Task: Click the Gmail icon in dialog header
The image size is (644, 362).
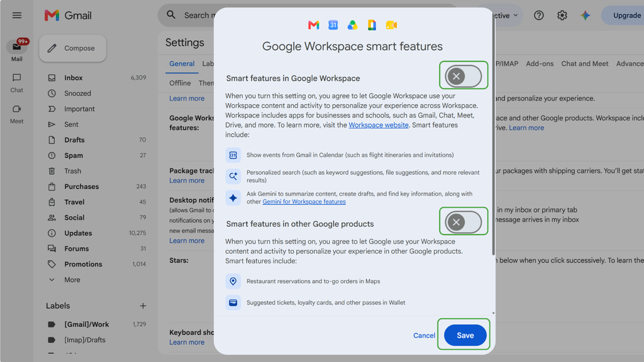Action: tap(313, 25)
